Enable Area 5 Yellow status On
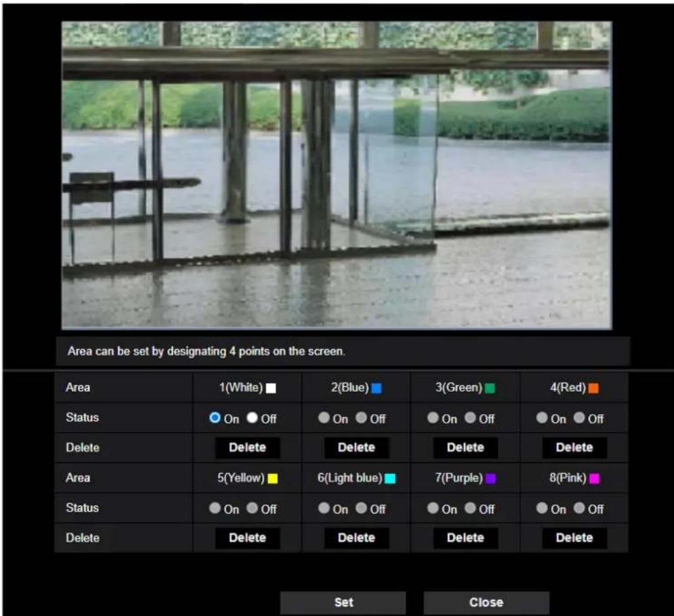The height and width of the screenshot is (616, 674). click(x=215, y=508)
